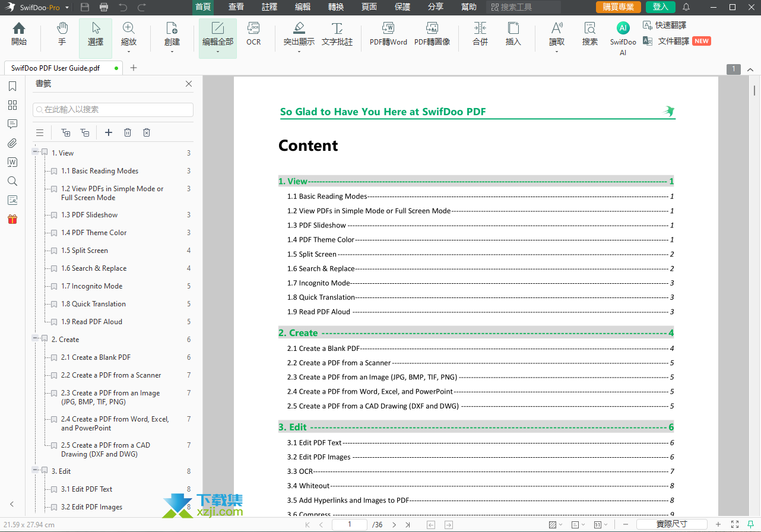This screenshot has width=761, height=532.
Task: Open the 合併 merge tool
Action: coord(480,35)
